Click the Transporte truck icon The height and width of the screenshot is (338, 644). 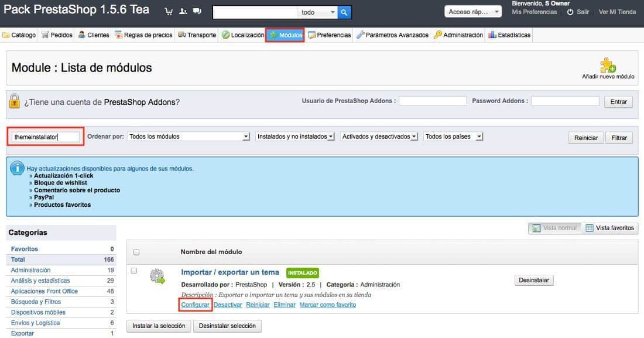(181, 35)
